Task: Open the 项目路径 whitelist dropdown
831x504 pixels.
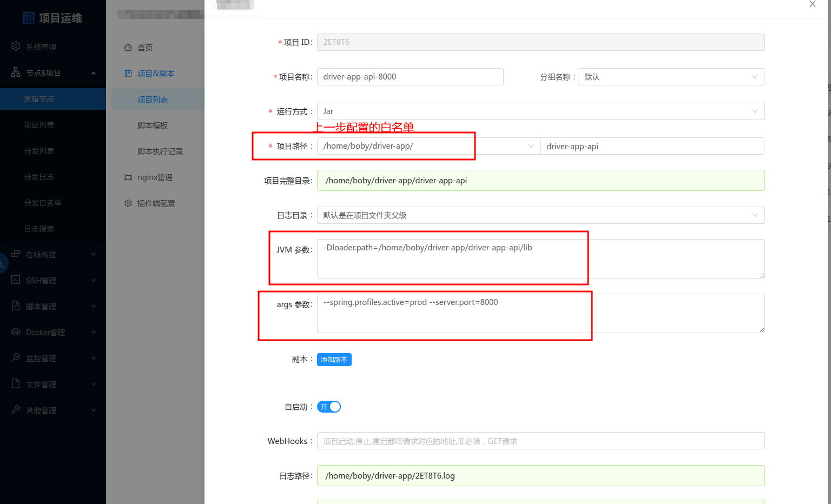Action: coord(428,146)
